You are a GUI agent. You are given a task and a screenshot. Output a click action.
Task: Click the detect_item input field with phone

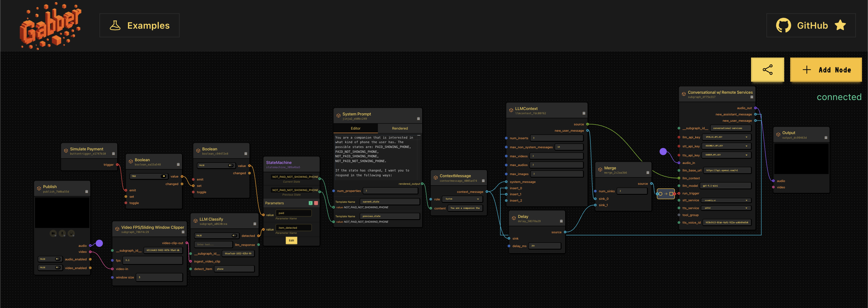234,269
